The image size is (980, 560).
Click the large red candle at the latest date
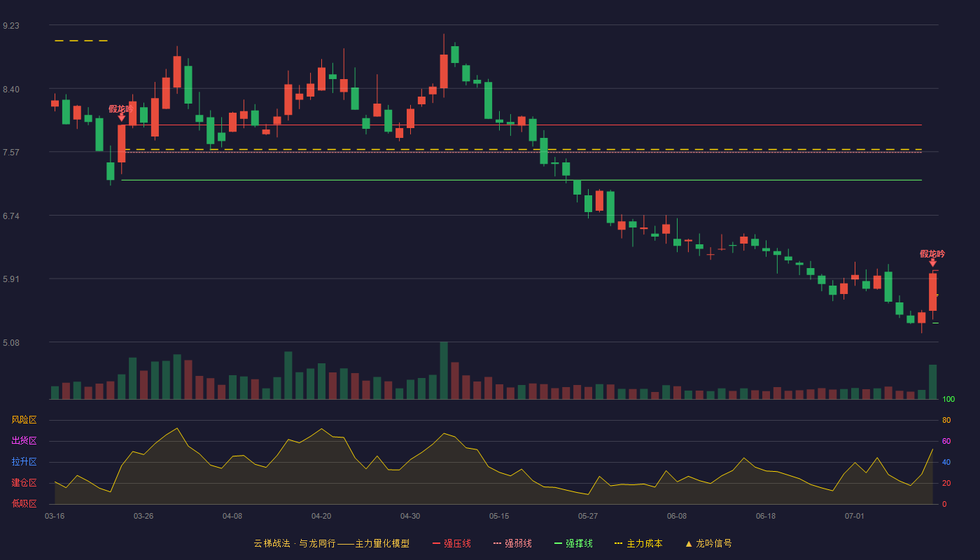click(x=932, y=292)
